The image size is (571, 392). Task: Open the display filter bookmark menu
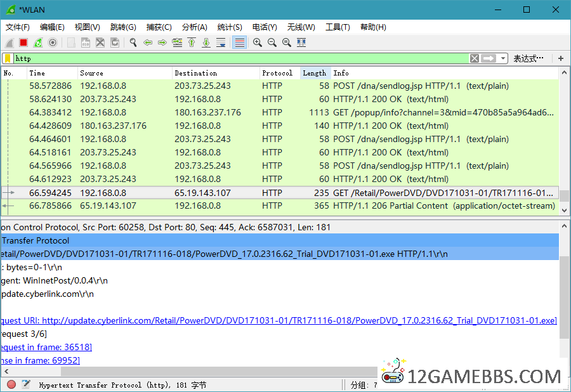(x=8, y=58)
